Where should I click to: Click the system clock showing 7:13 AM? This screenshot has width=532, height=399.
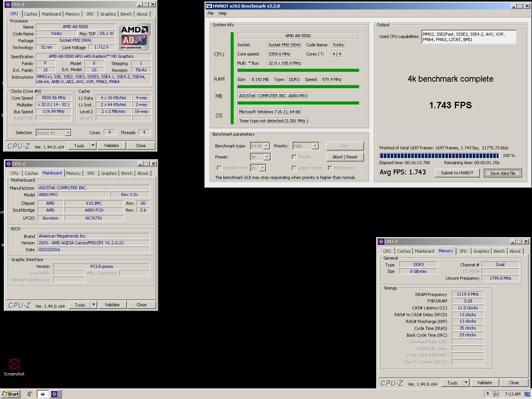pyautogui.click(x=513, y=394)
